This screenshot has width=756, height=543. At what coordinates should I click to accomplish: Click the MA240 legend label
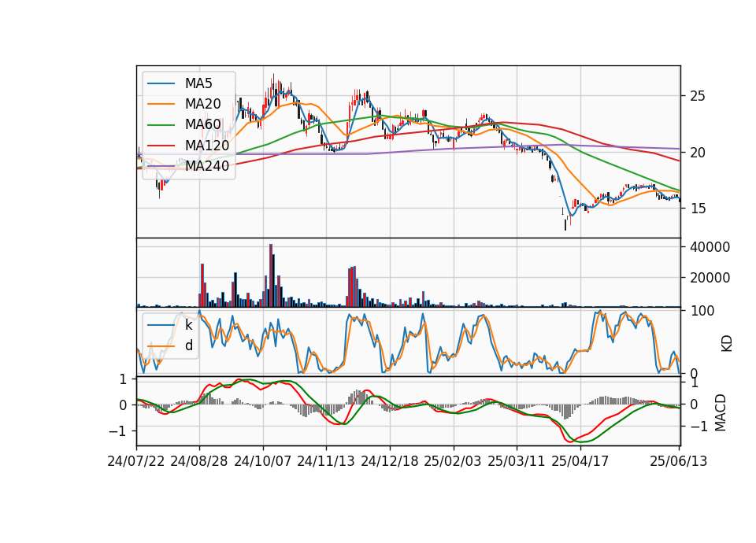[207, 166]
